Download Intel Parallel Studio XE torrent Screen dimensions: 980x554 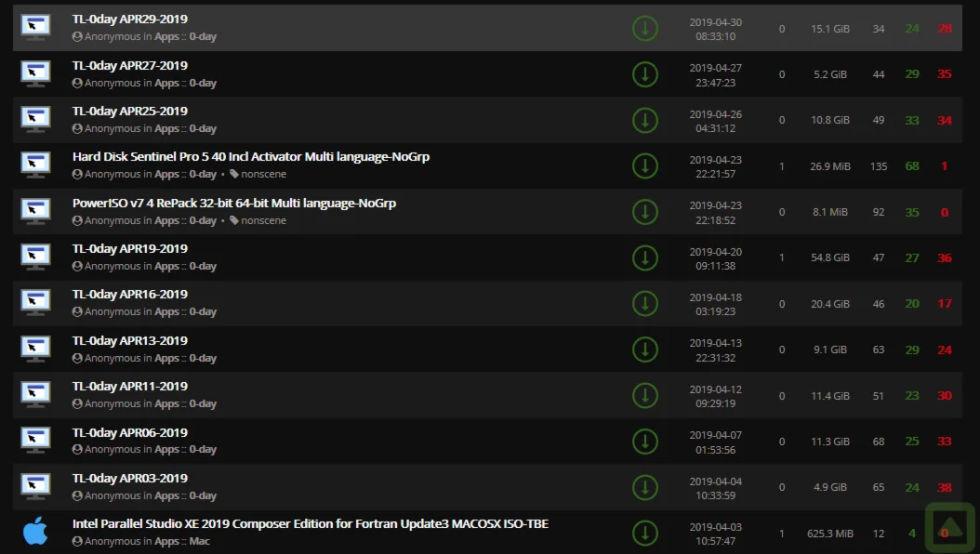(645, 533)
